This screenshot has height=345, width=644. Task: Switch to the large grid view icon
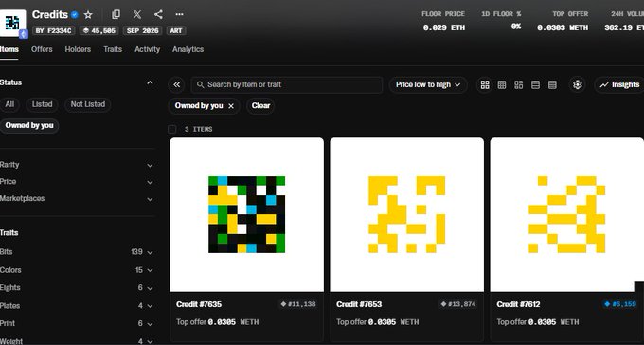point(485,84)
